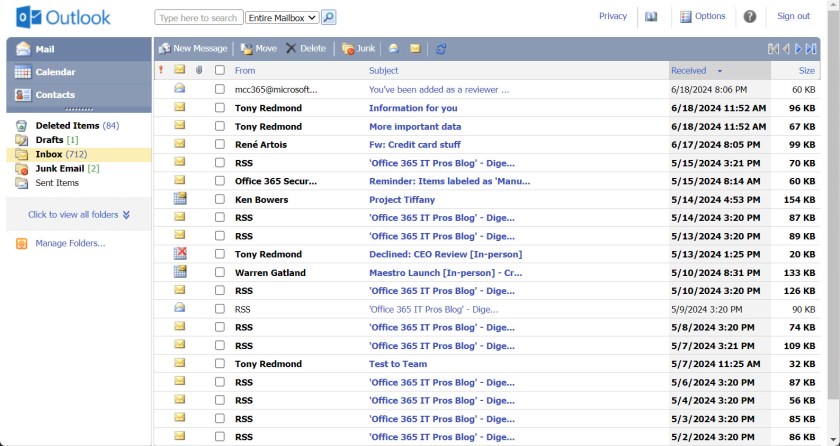The height and width of the screenshot is (446, 840).
Task: Open the Privacy link
Action: coord(613,16)
